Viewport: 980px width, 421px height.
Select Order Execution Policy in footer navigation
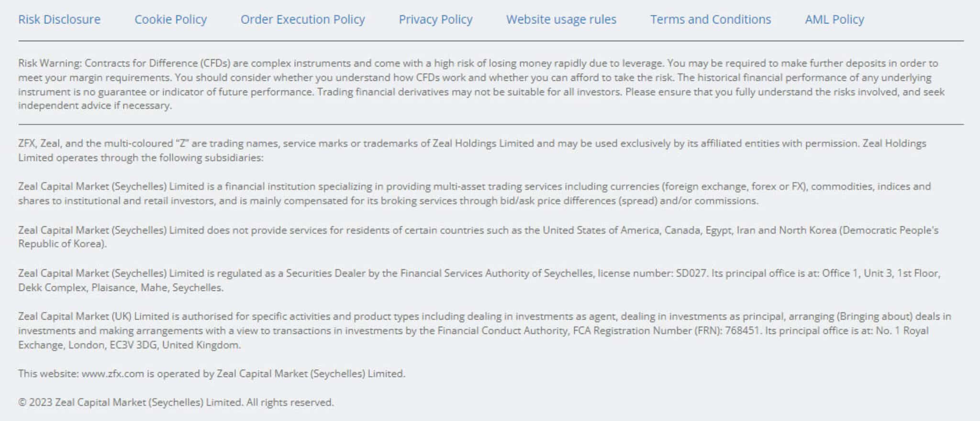[x=303, y=20]
